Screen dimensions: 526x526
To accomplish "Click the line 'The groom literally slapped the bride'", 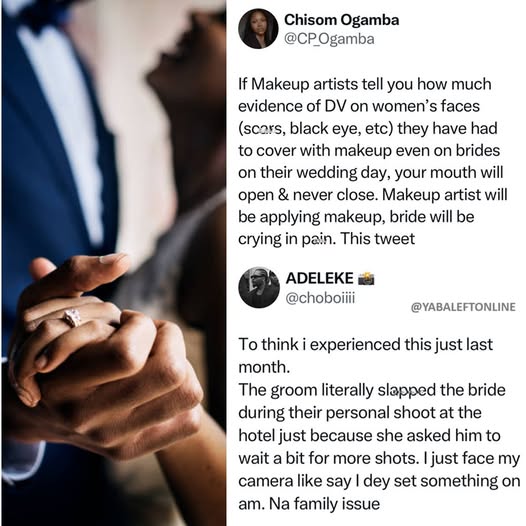I will 372,390.
